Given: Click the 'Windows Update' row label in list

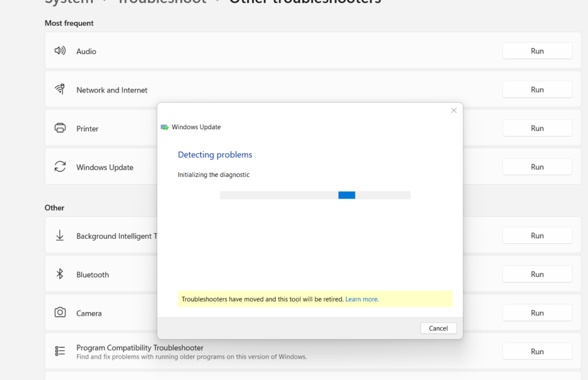Looking at the screenshot, I should point(105,167).
